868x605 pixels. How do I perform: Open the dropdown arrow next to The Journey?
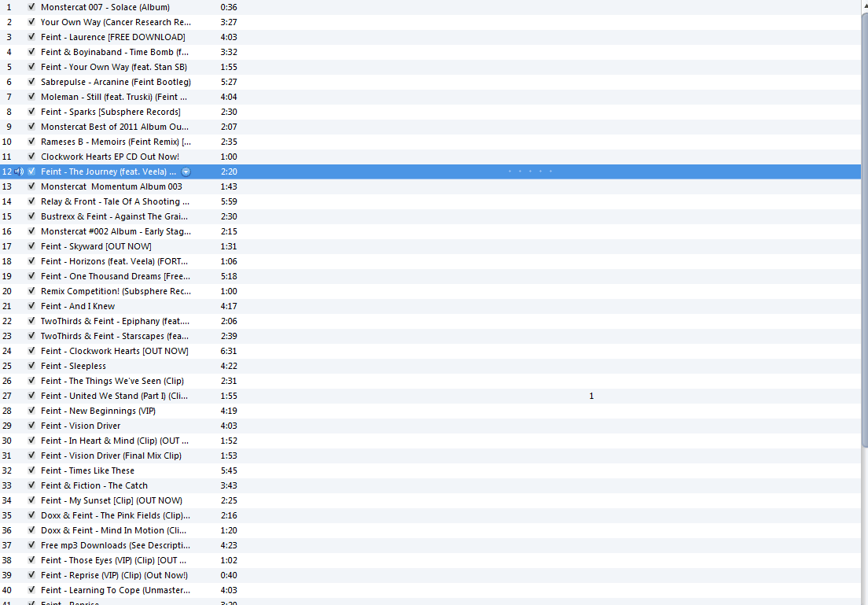(186, 172)
